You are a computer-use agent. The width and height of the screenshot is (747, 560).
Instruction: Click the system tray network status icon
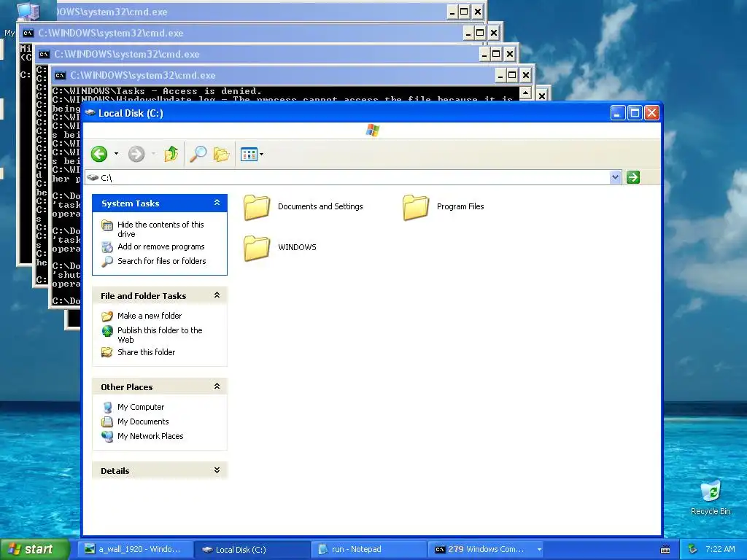point(693,549)
